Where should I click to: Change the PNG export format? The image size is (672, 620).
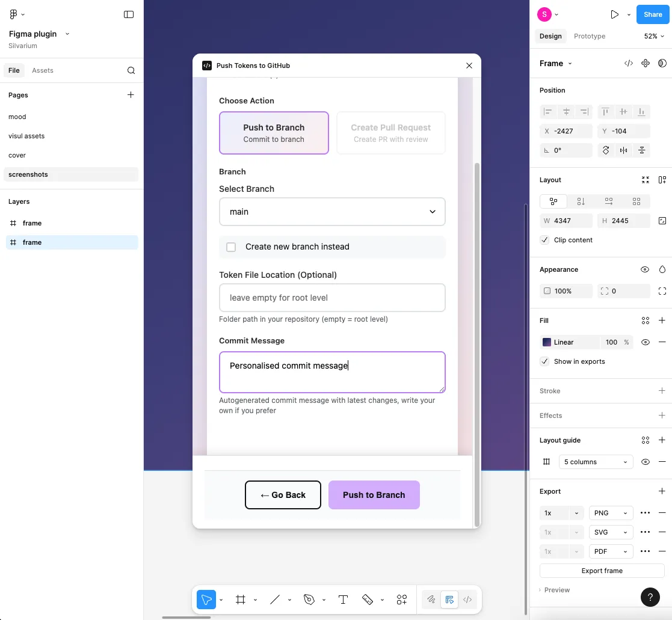pos(610,512)
